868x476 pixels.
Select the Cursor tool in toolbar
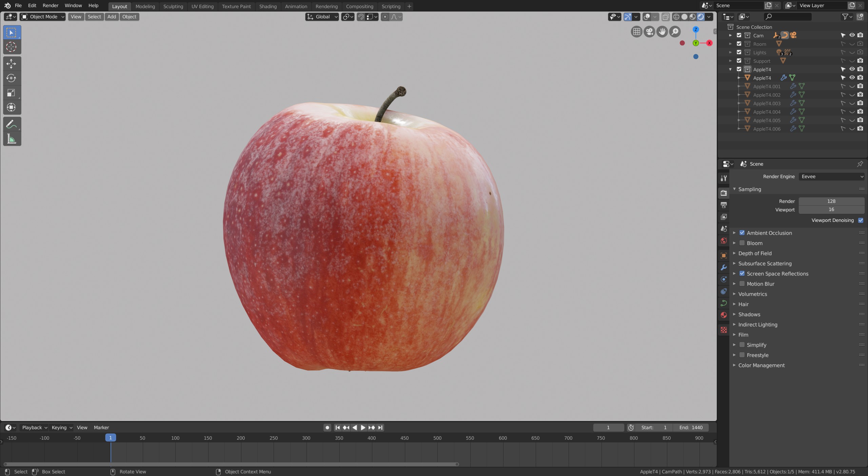click(x=12, y=47)
